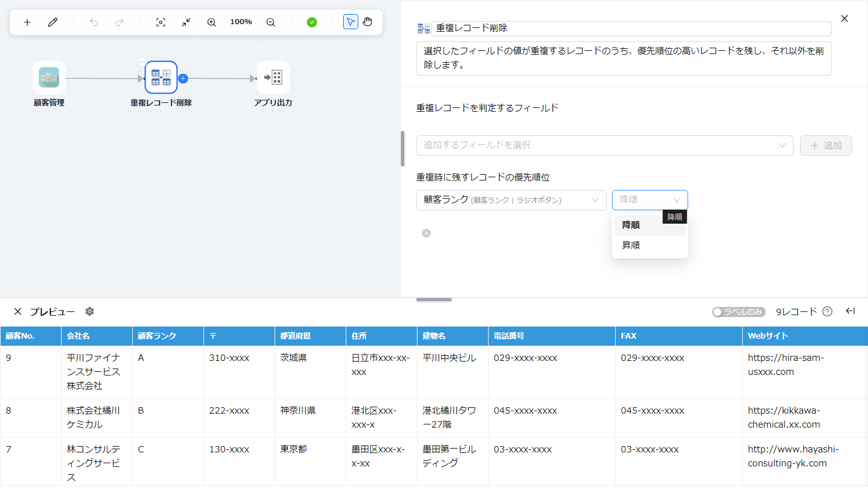Click the 東京都 cell
The width and height of the screenshot is (868, 488).
coord(310,463)
